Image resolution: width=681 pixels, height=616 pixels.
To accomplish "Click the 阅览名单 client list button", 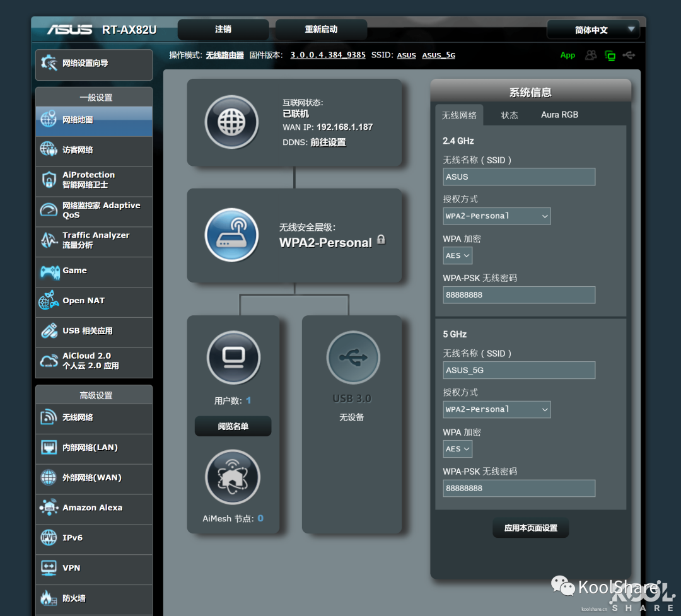I will (x=233, y=426).
